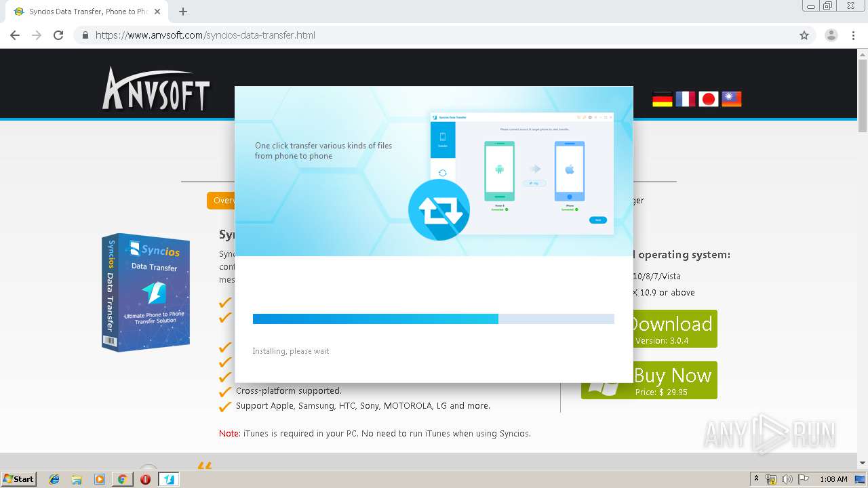Select the Syncios installer taskbar button
The height and width of the screenshot is (488, 868).
coord(168,479)
